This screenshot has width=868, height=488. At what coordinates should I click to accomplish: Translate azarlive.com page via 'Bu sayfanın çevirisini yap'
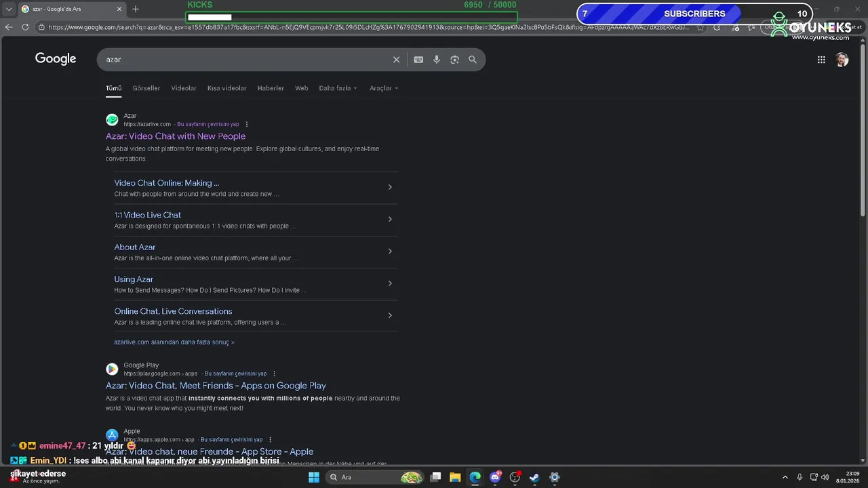click(x=208, y=125)
